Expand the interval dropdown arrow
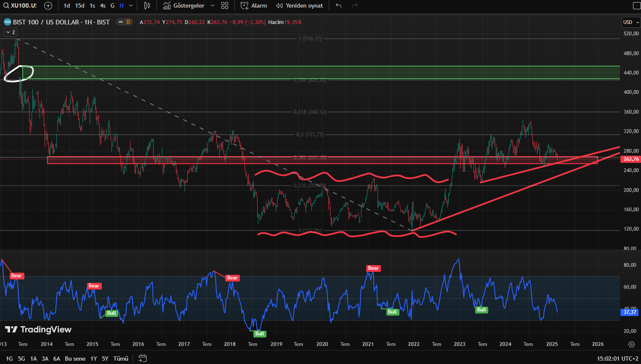Screen dimensions: 641x364 point(131,5)
